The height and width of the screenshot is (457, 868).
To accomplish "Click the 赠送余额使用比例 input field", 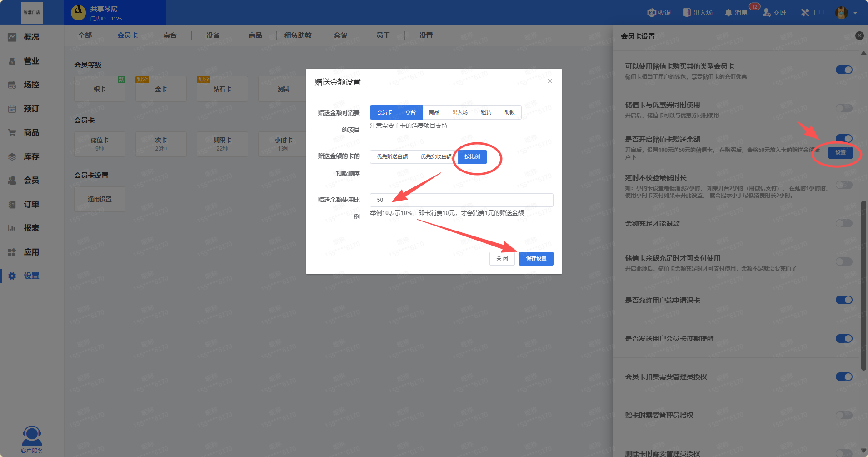I will coord(461,200).
